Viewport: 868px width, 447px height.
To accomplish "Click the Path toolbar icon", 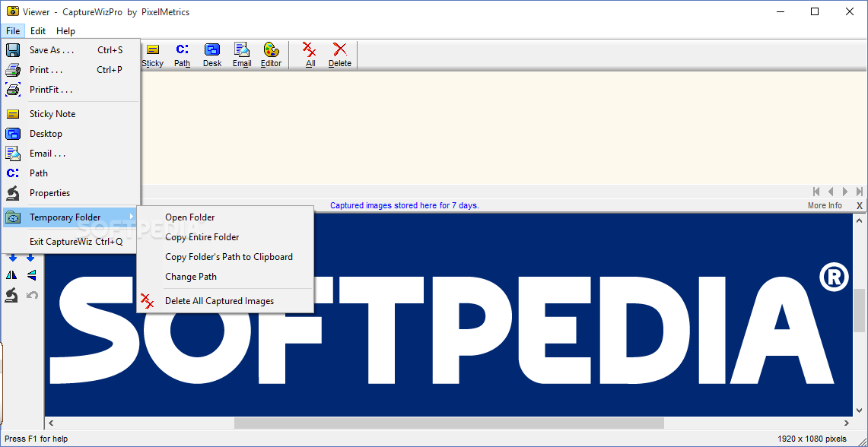I will click(x=182, y=55).
